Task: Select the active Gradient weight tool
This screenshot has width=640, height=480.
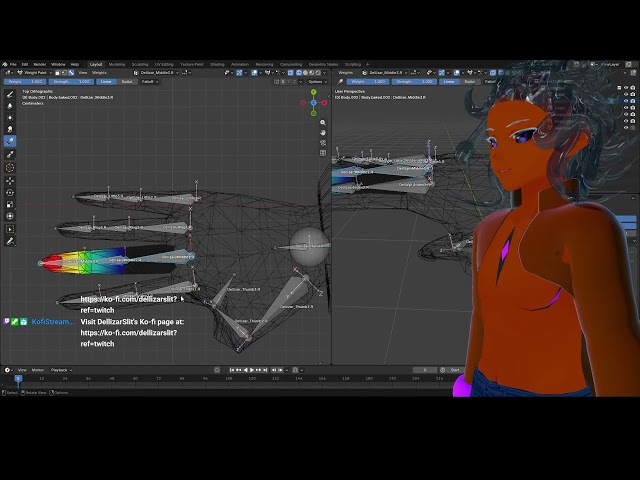Action: point(10,141)
